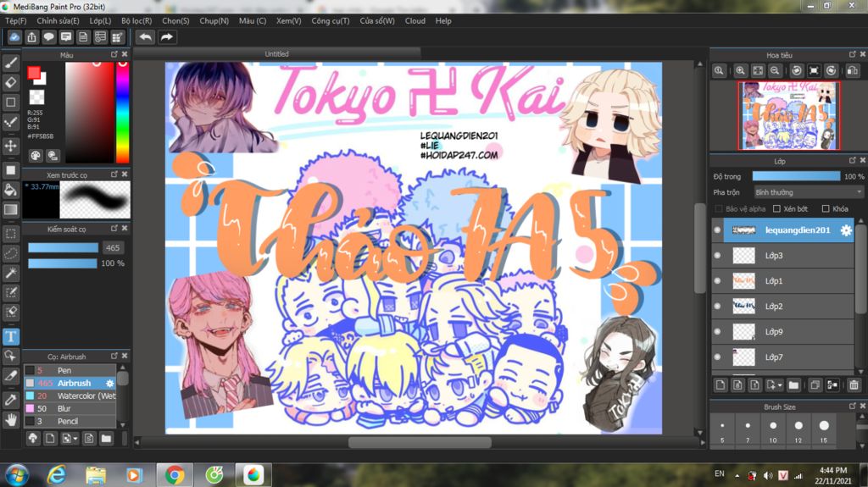The width and height of the screenshot is (868, 487).
Task: Delete layer with the trash icon
Action: pyautogui.click(x=854, y=385)
